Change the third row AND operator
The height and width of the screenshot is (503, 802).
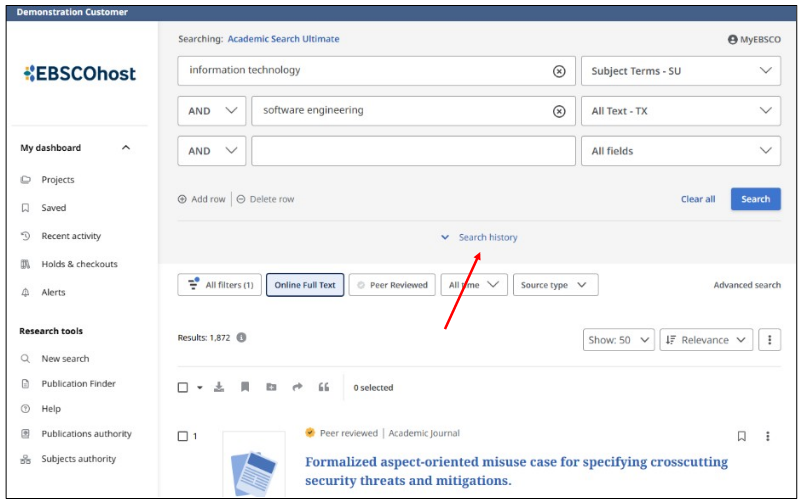coord(212,151)
